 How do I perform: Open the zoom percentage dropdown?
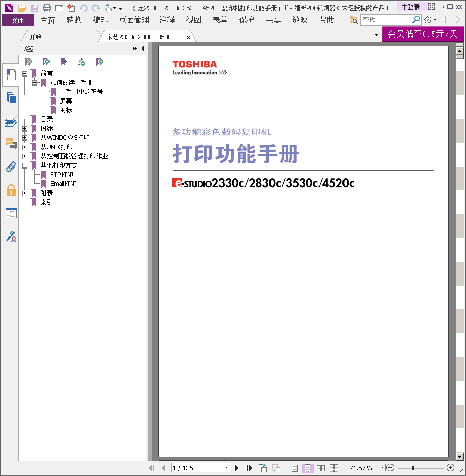pyautogui.click(x=382, y=467)
